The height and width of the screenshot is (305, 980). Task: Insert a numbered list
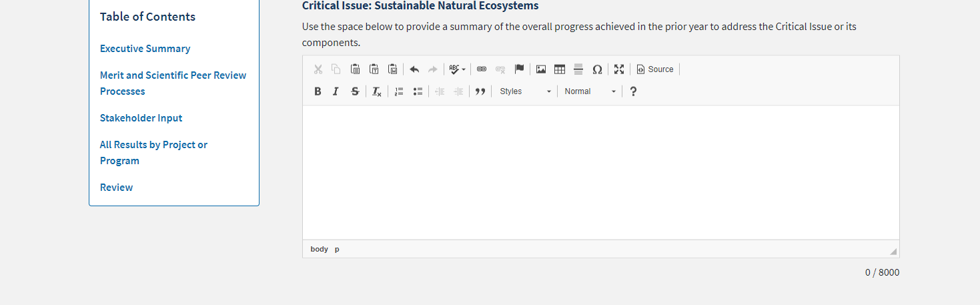399,91
